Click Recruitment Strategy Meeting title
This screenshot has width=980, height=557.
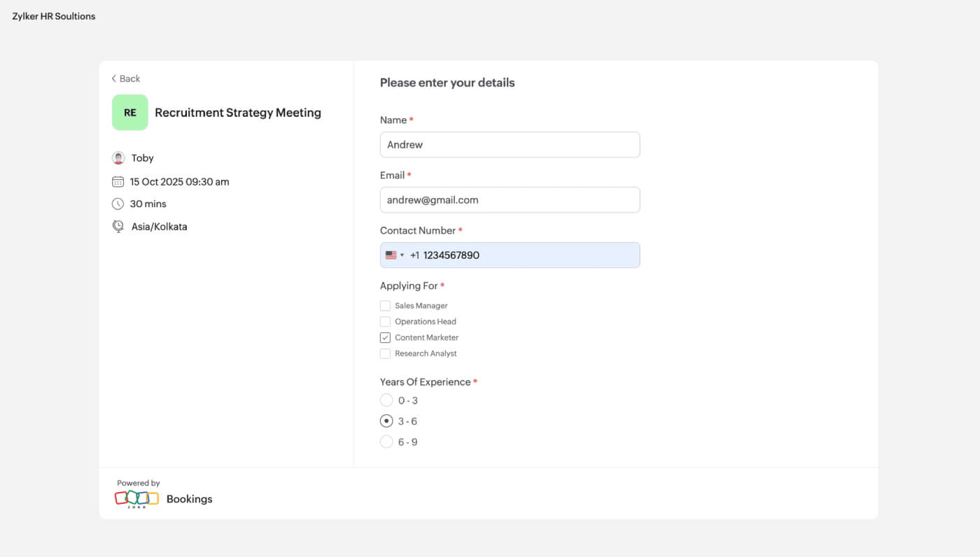[x=237, y=112]
